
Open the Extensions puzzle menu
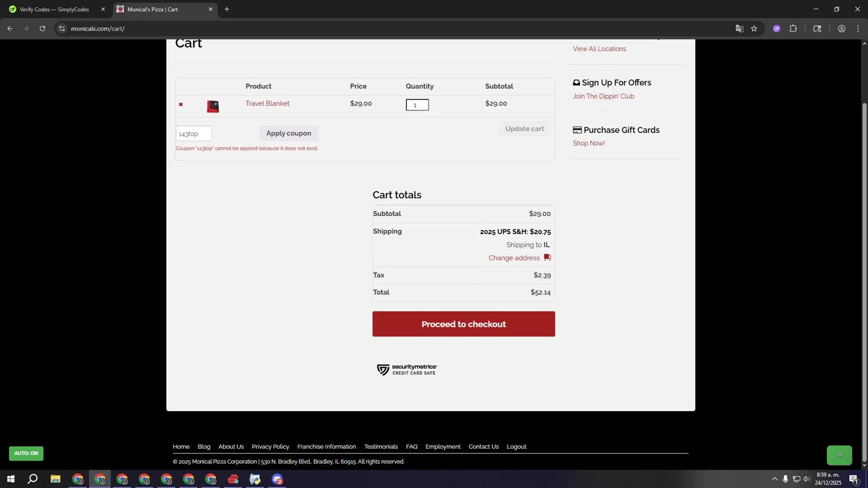pyautogui.click(x=793, y=28)
